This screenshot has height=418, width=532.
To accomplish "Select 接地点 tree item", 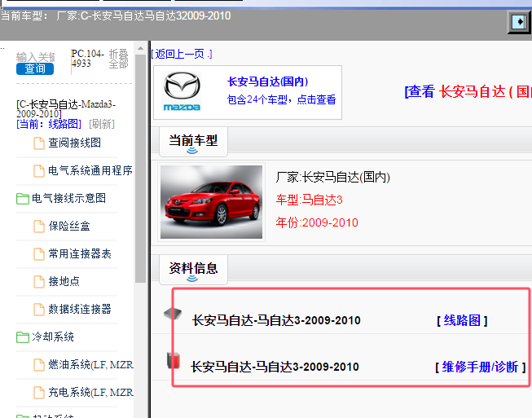I will (x=64, y=281).
